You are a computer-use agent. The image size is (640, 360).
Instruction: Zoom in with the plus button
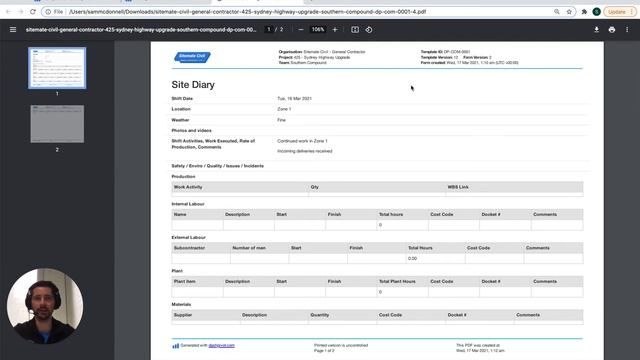[x=335, y=29]
